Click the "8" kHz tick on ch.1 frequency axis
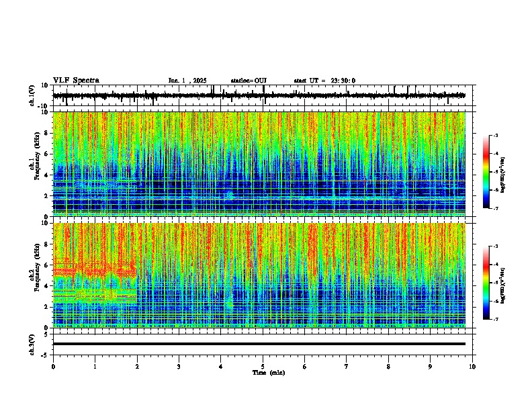This screenshot has width=532, height=411. pyautogui.click(x=48, y=133)
